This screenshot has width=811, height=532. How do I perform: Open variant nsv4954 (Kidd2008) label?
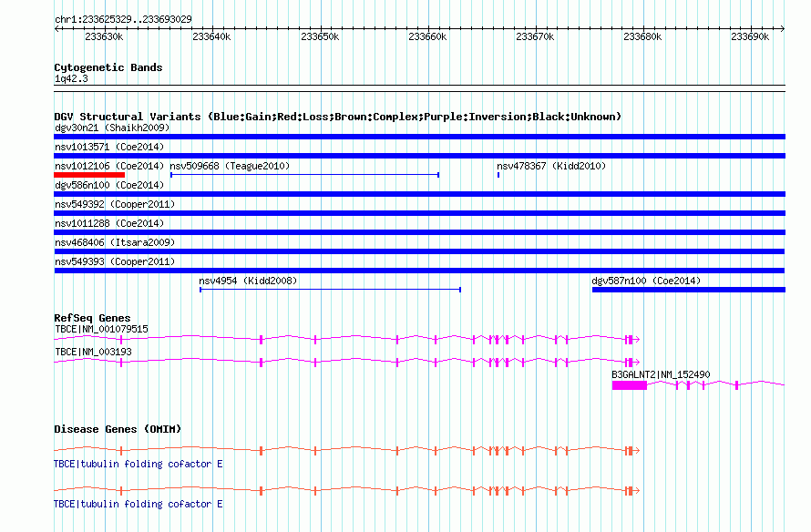pos(248,281)
